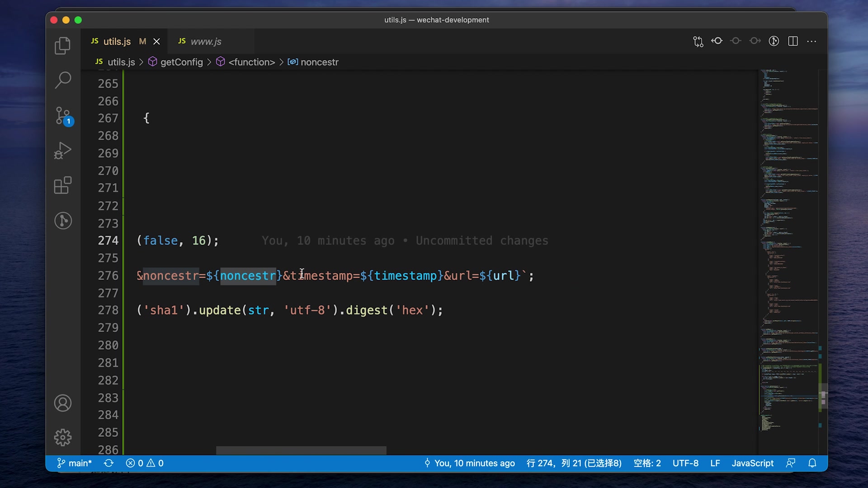Image resolution: width=868 pixels, height=488 pixels.
Task: Open the notifications bell
Action: click(812, 463)
